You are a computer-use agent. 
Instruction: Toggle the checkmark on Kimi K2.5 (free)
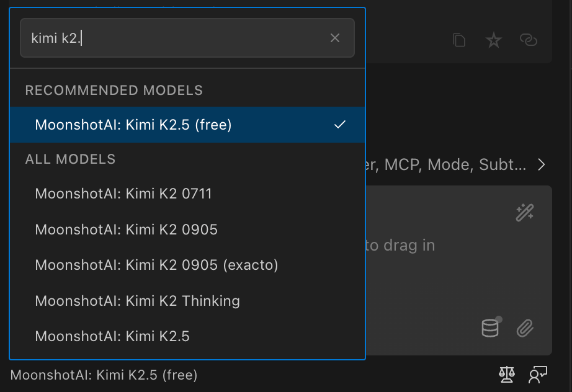(x=339, y=124)
